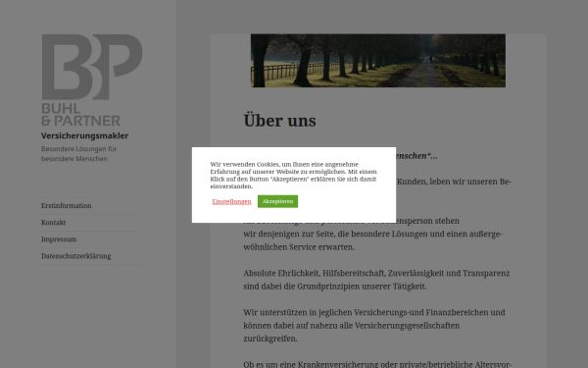Click the paragraph starting 'Absolute Ehrlichkeit, Hilfsbereitschaft'
This screenshot has width=588, height=368.
[x=376, y=280]
